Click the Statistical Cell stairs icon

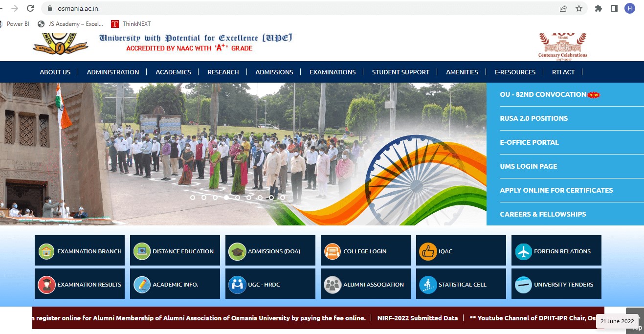pyautogui.click(x=428, y=285)
